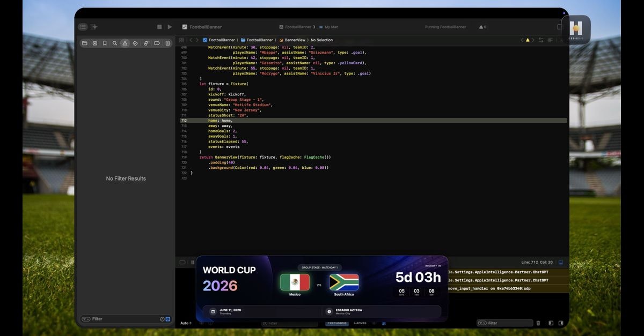
Task: Click the Running FootballBanner activity status
Action: (445, 27)
